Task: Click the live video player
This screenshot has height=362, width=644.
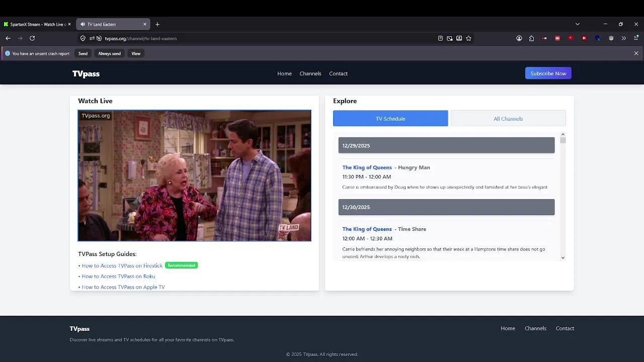Action: pyautogui.click(x=194, y=175)
